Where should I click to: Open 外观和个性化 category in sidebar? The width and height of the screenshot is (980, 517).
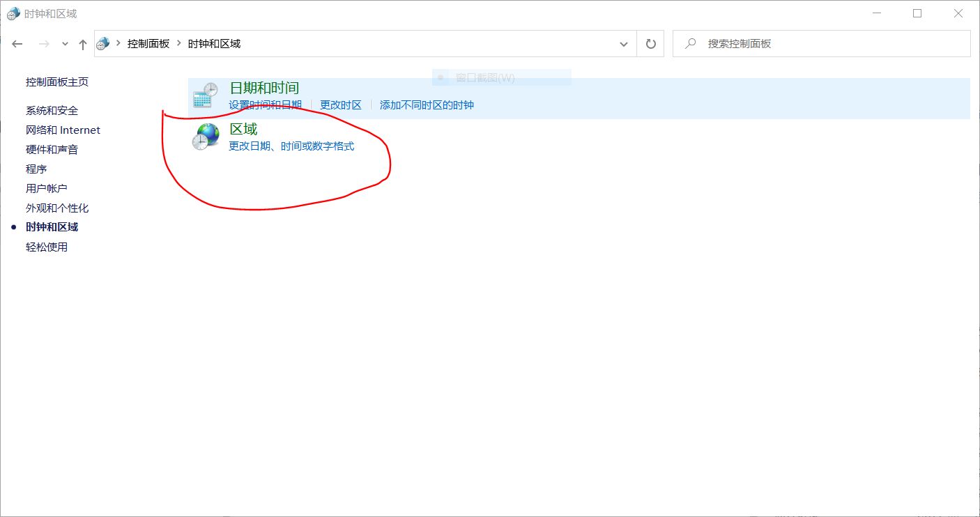(57, 208)
